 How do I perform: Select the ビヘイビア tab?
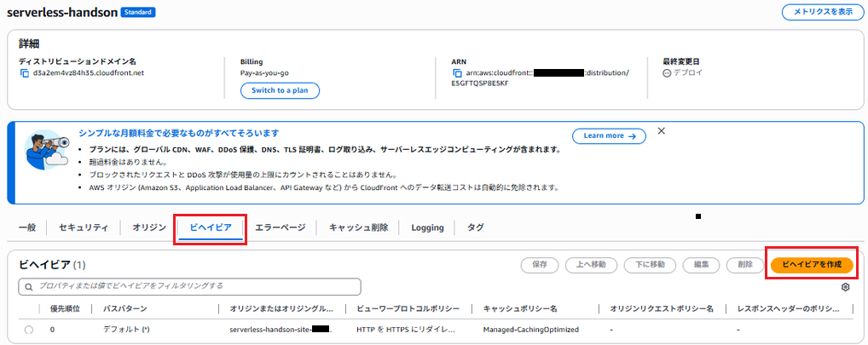click(x=211, y=227)
